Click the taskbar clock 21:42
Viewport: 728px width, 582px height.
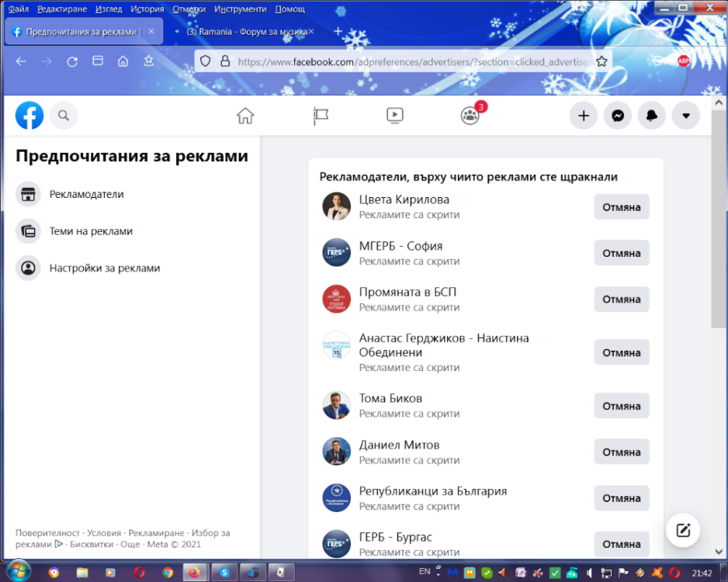pos(702,573)
